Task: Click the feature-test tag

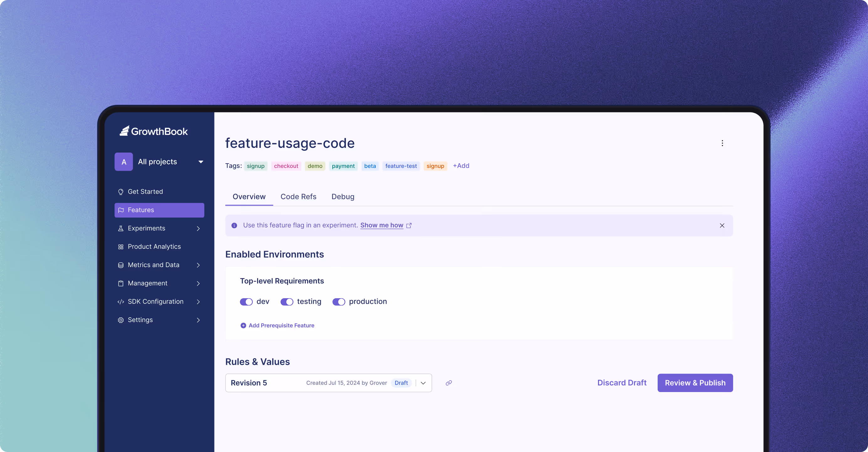Action: pos(401,166)
